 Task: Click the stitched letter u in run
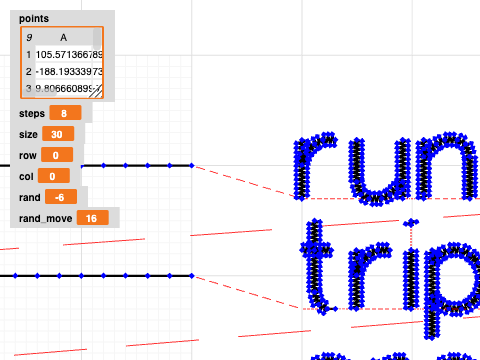click(x=379, y=171)
